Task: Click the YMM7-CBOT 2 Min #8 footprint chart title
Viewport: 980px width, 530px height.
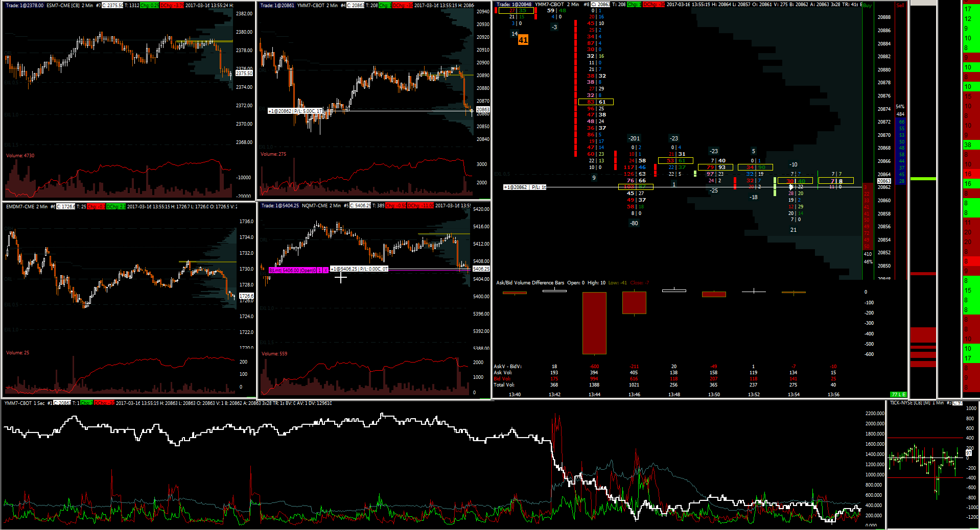Action: (562, 4)
